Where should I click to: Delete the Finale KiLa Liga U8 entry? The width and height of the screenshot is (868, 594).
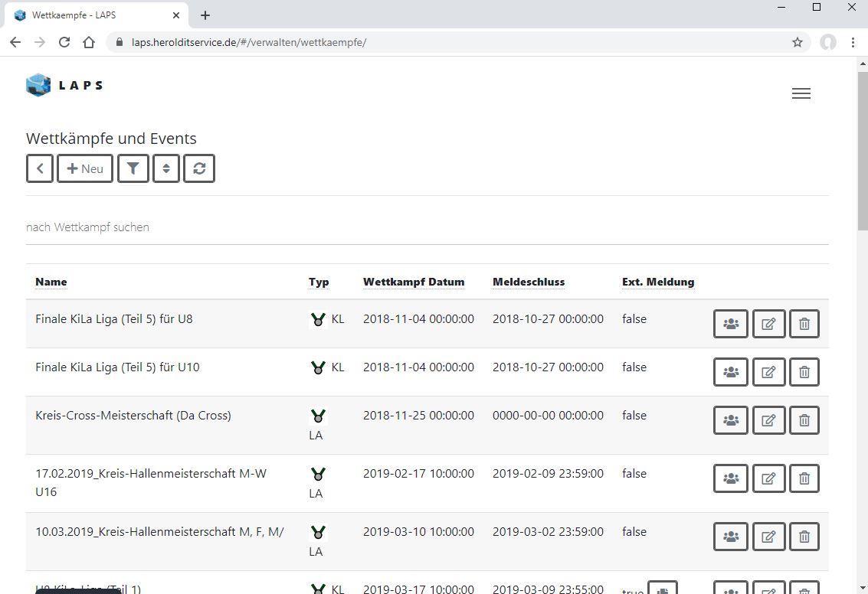click(804, 324)
